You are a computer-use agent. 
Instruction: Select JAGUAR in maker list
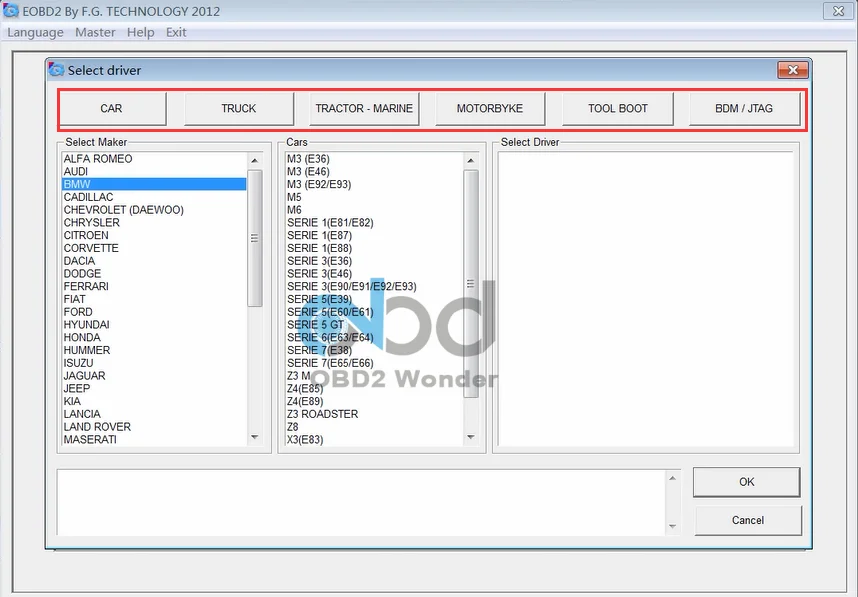[154, 376]
